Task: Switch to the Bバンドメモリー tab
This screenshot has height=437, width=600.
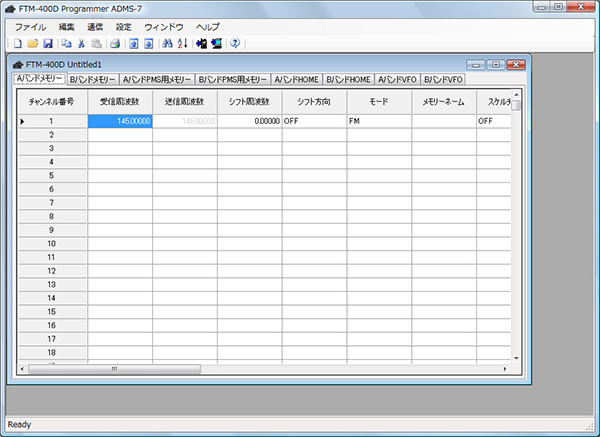Action: click(x=93, y=79)
